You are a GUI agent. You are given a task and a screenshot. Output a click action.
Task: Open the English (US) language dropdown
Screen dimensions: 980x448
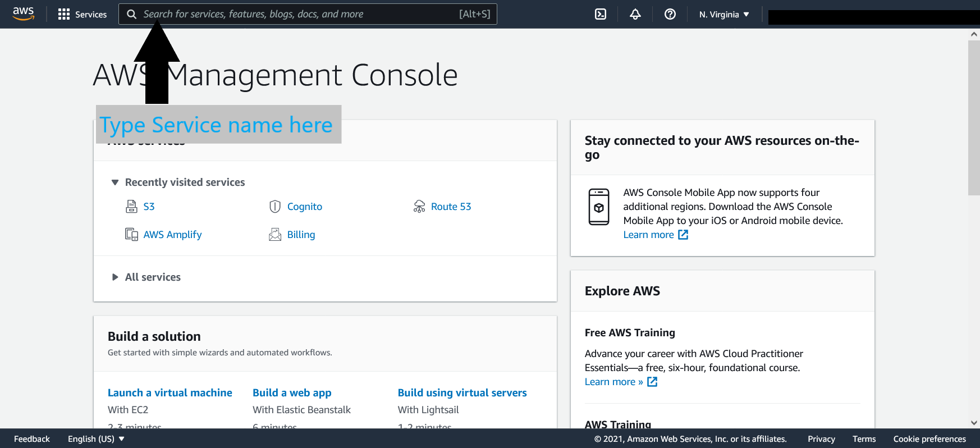point(96,439)
